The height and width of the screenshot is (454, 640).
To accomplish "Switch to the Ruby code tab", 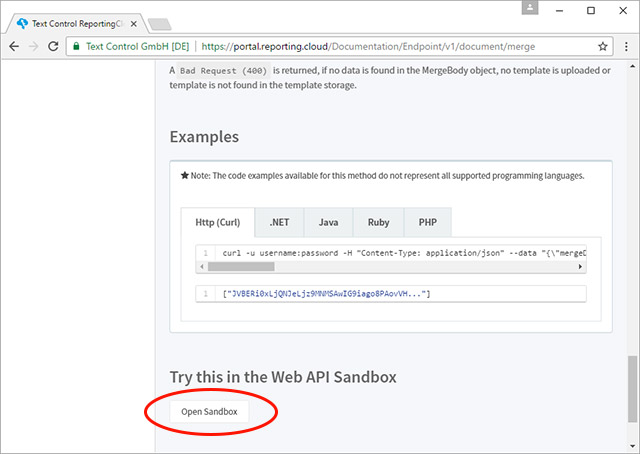I will click(x=378, y=223).
